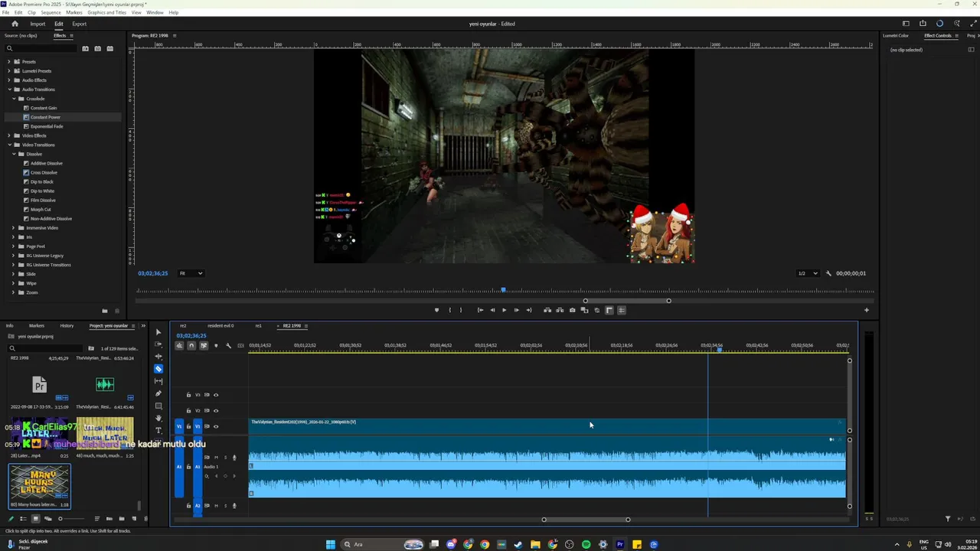Open File Explorer from the taskbar
Image resolution: width=980 pixels, height=551 pixels.
pos(535,545)
